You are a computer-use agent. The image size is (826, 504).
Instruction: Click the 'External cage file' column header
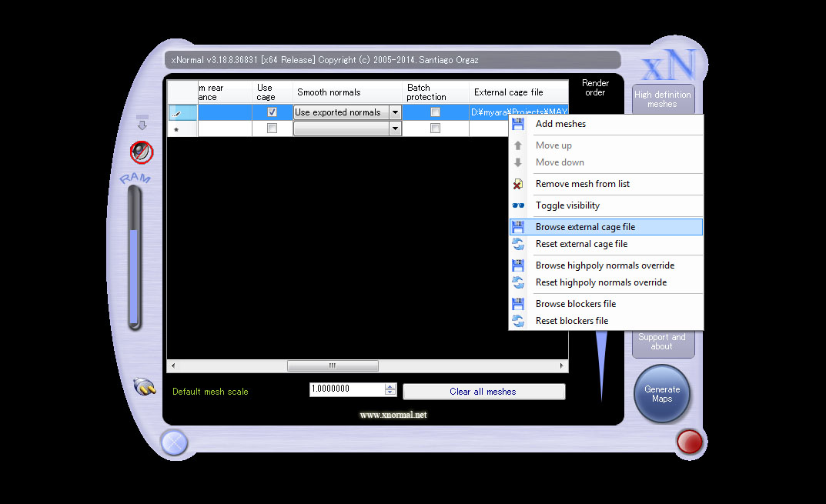(x=519, y=92)
